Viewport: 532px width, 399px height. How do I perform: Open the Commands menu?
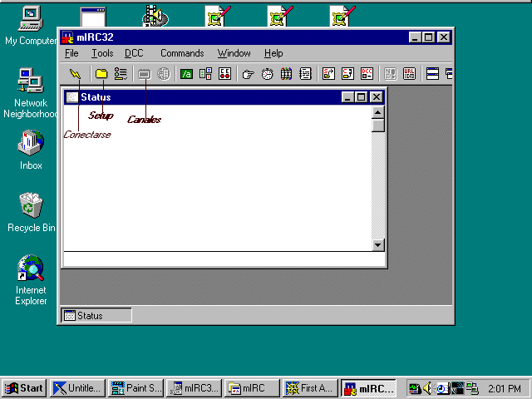pos(182,53)
